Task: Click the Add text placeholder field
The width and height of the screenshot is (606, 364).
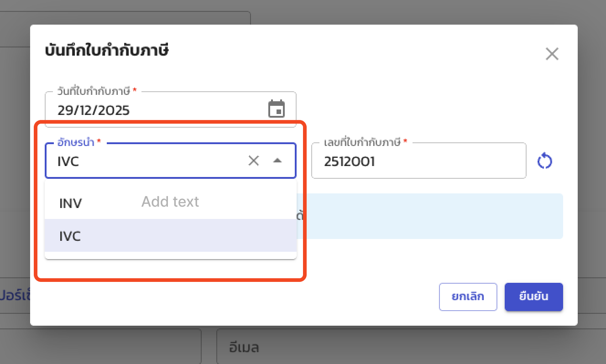Action: pos(170,201)
